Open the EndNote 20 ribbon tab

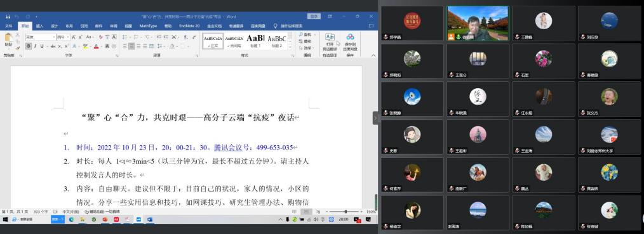coord(189,26)
